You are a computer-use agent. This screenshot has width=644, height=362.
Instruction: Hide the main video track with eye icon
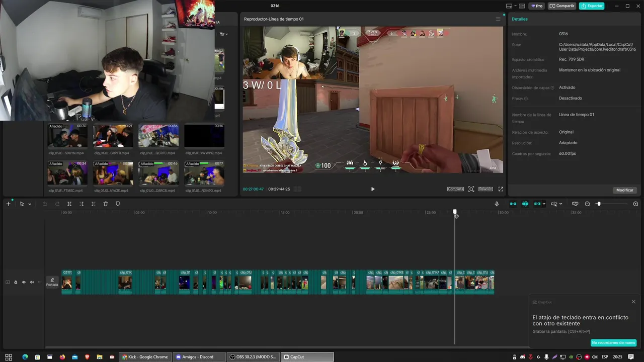tap(24, 282)
